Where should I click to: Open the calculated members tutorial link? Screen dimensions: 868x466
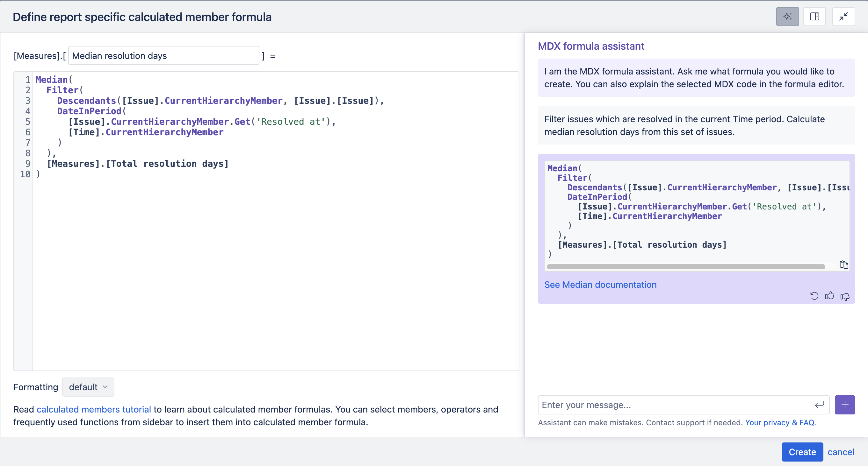point(94,409)
